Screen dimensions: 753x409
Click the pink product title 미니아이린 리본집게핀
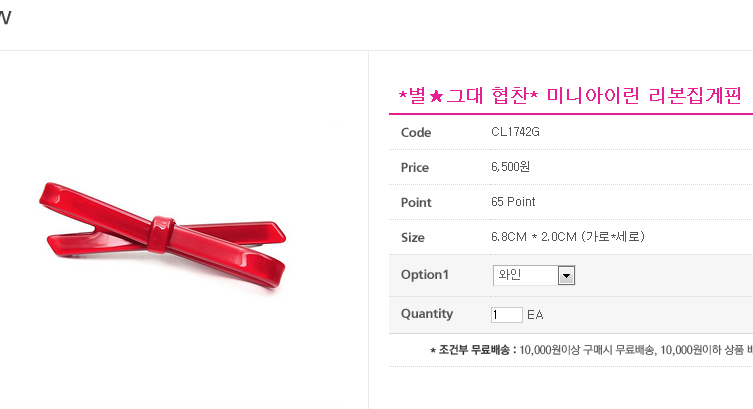(x=644, y=96)
